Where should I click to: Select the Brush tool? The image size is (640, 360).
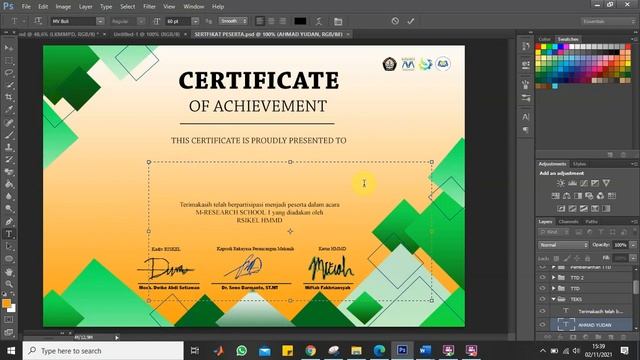tap(9, 135)
